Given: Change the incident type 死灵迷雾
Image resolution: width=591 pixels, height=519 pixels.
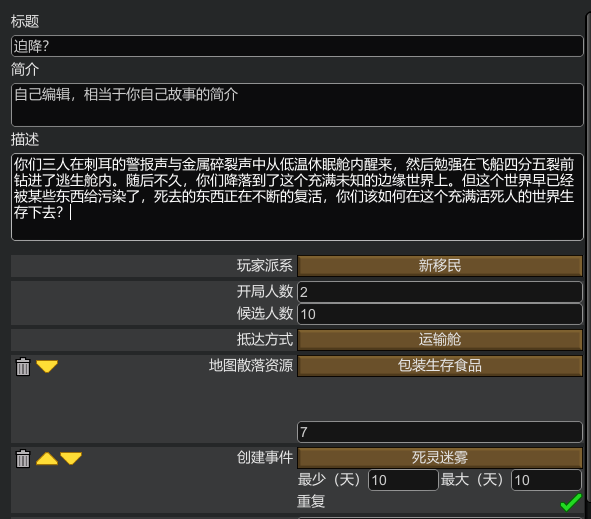Looking at the screenshot, I should pos(440,458).
